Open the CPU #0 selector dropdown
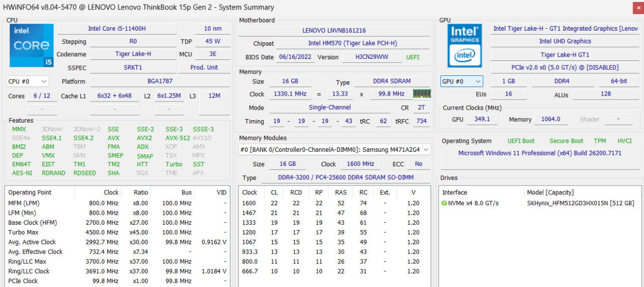Screen dimensions: 644x287 [x=28, y=81]
